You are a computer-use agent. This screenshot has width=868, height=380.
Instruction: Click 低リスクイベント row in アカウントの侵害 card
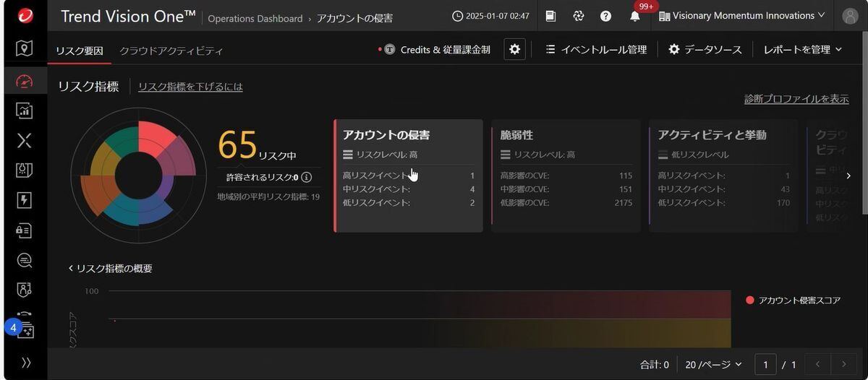pyautogui.click(x=409, y=203)
